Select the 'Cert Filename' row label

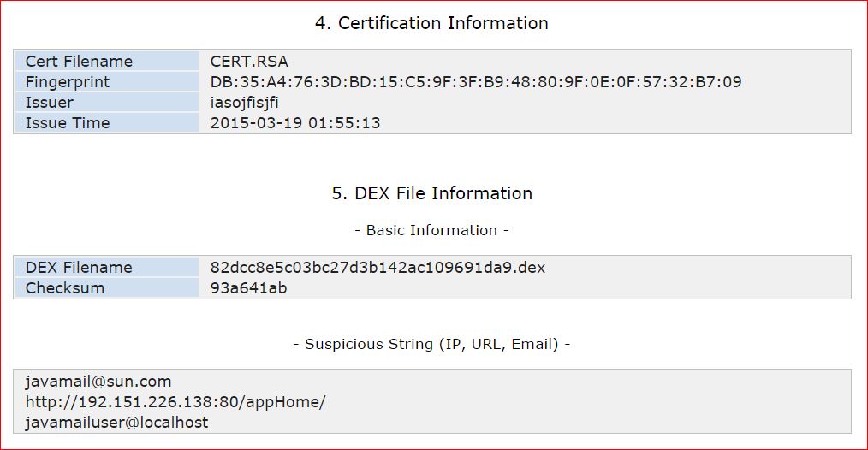pyautogui.click(x=79, y=62)
